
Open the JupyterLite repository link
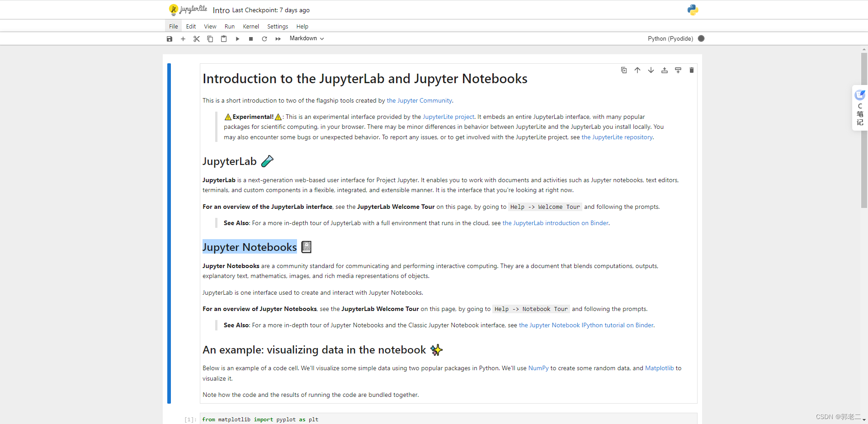[x=617, y=137]
